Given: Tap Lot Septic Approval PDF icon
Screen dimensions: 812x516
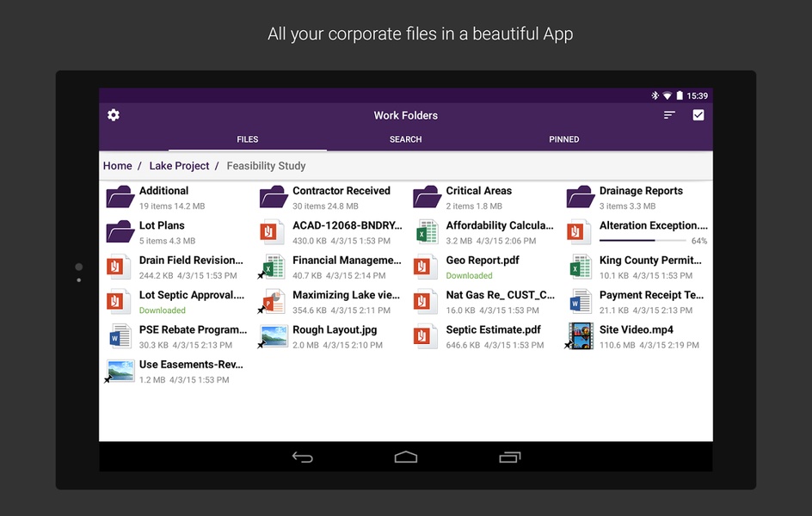Looking at the screenshot, I should point(119,301).
